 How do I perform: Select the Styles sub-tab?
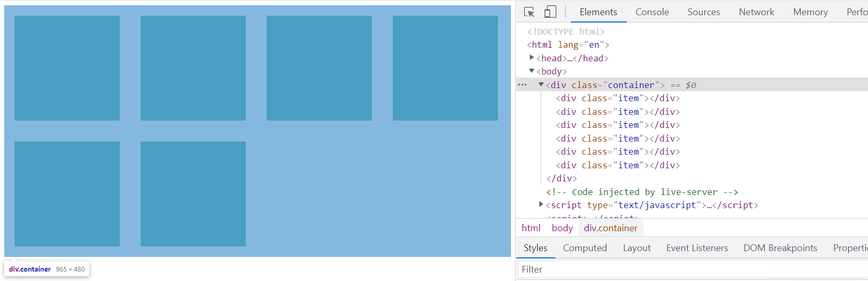[x=535, y=248]
